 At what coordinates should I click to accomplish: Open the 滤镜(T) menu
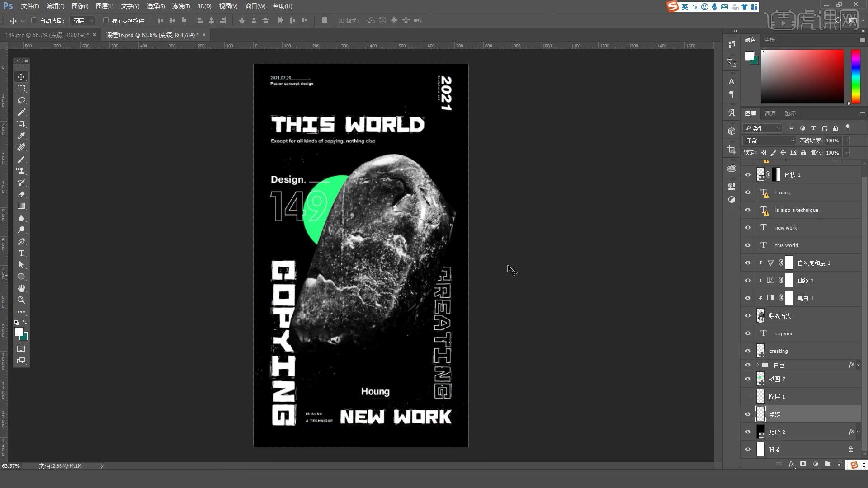tap(181, 6)
